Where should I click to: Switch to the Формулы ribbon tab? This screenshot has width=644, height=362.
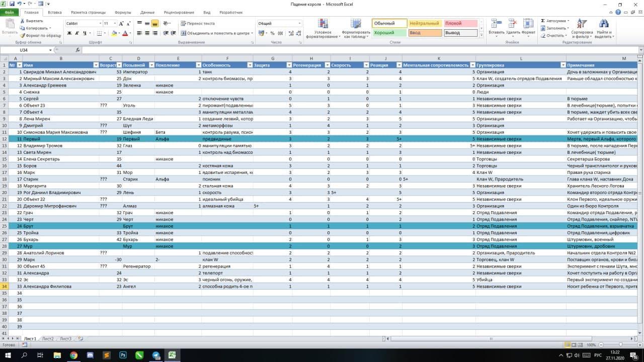coord(123,12)
